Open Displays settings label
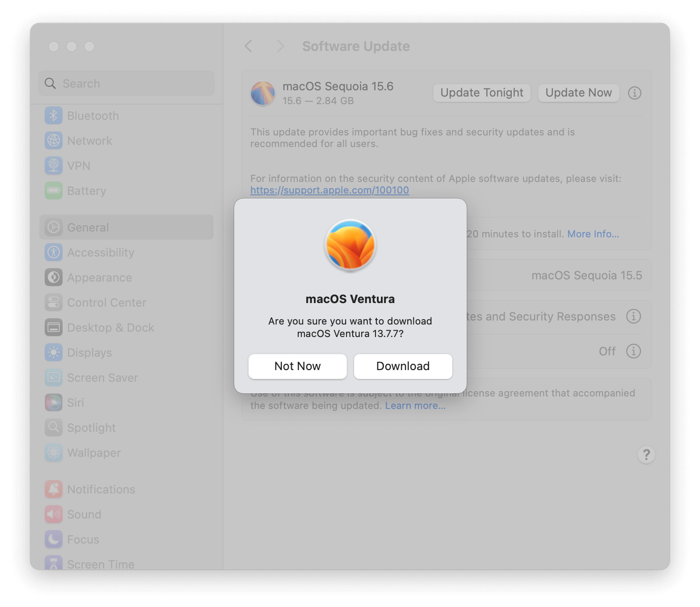 click(89, 353)
